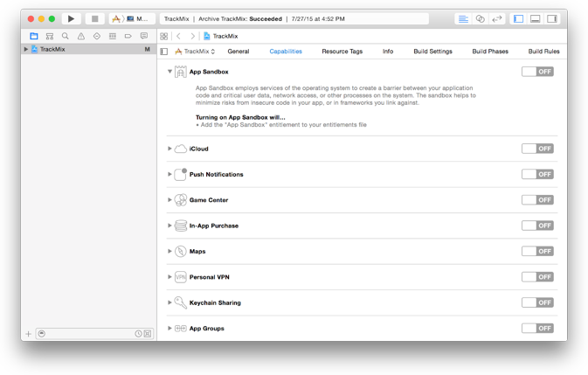Open the Build Phases tab
The height and width of the screenshot is (375, 588).
tap(490, 52)
